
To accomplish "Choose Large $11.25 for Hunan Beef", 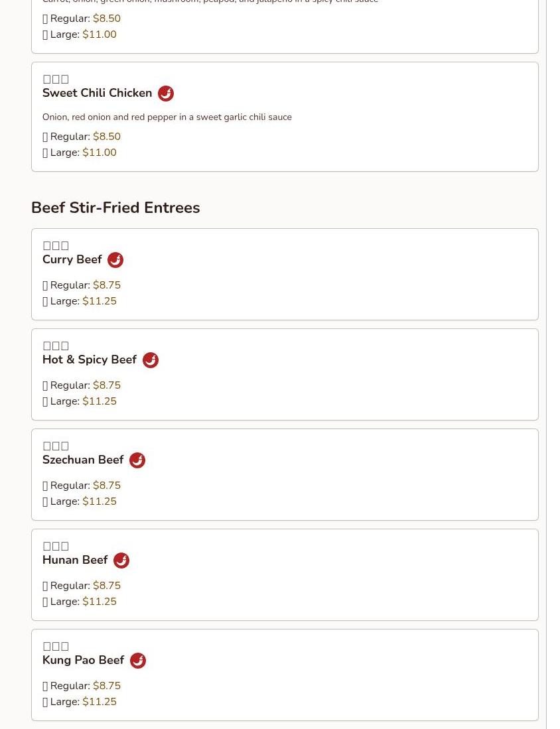I will [80, 602].
